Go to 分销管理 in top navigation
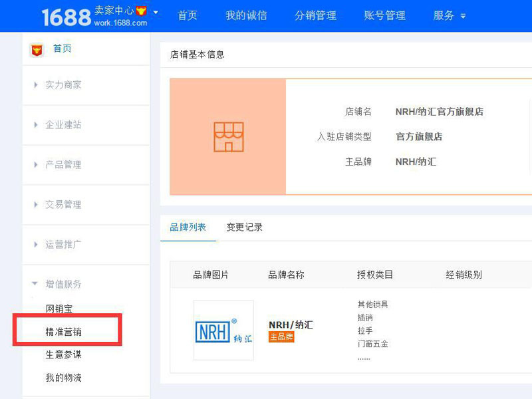Viewport: 532px width, 399px height. tap(315, 16)
